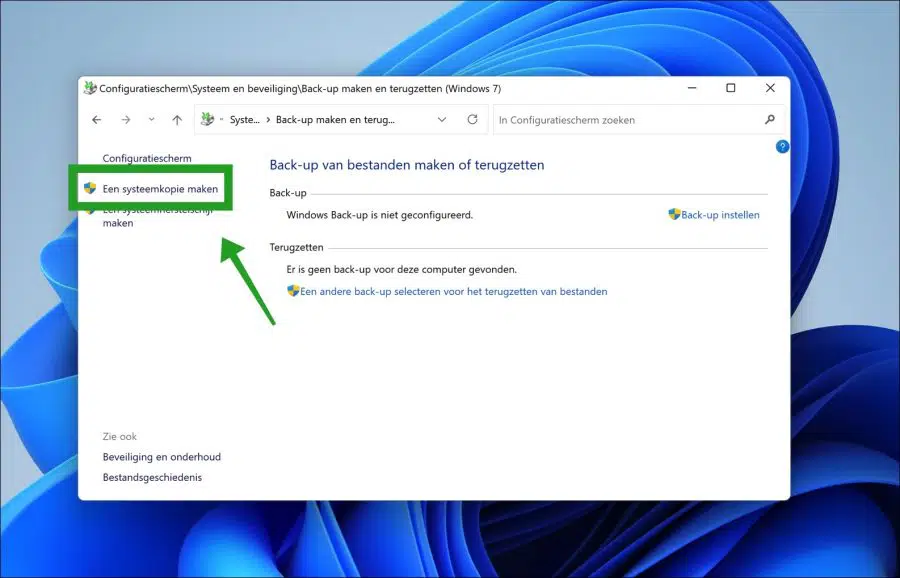Open 'Beveiliging en onderhoud' link
Viewport: 900px width, 578px height.
pos(162,457)
